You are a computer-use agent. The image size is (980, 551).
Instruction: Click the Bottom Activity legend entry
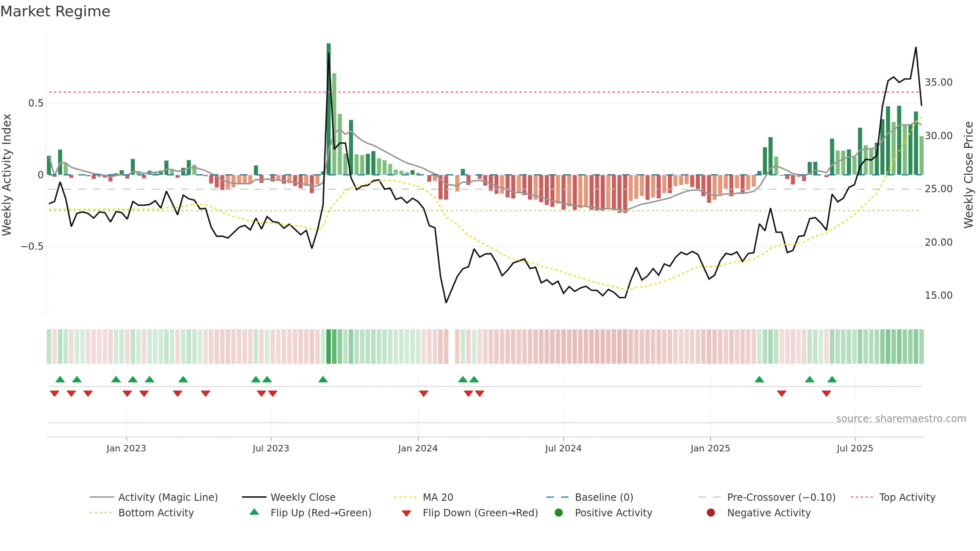142,513
